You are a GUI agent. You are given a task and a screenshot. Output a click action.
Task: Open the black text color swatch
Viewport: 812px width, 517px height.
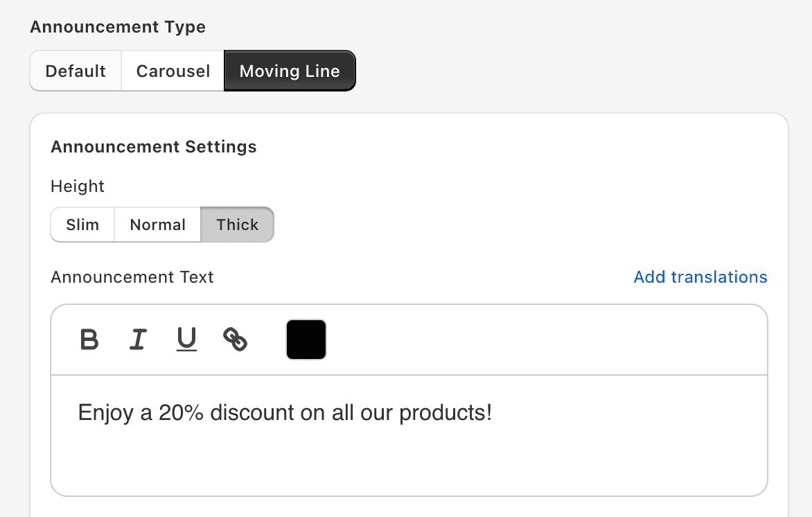pos(306,340)
